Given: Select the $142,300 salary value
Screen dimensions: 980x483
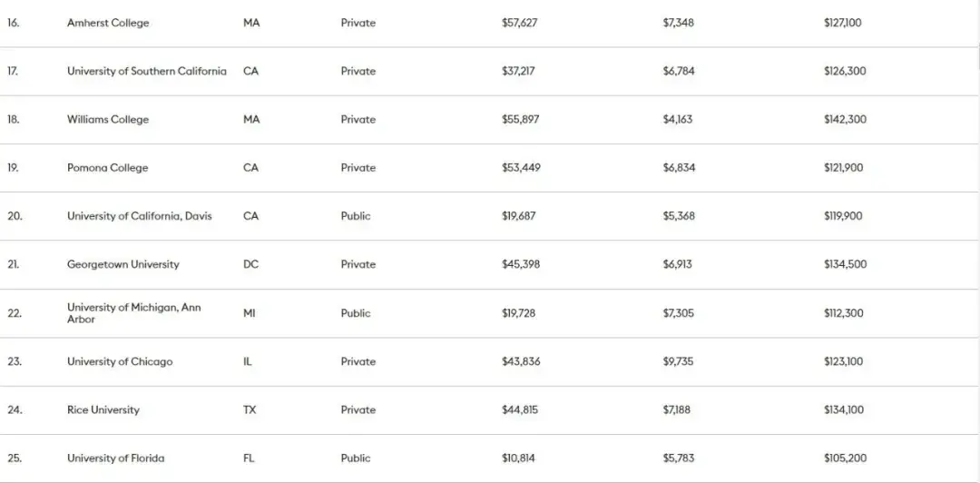Looking at the screenshot, I should click(x=844, y=119).
